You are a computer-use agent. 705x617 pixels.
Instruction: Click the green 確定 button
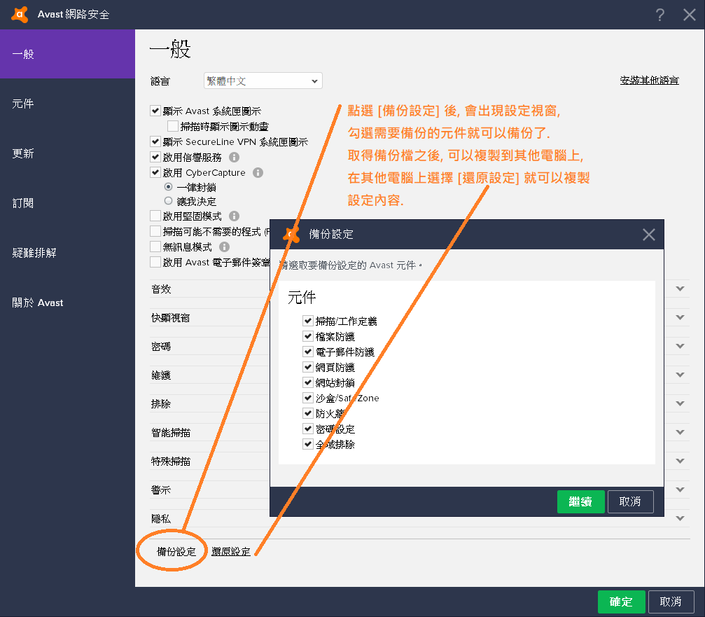coord(621,602)
